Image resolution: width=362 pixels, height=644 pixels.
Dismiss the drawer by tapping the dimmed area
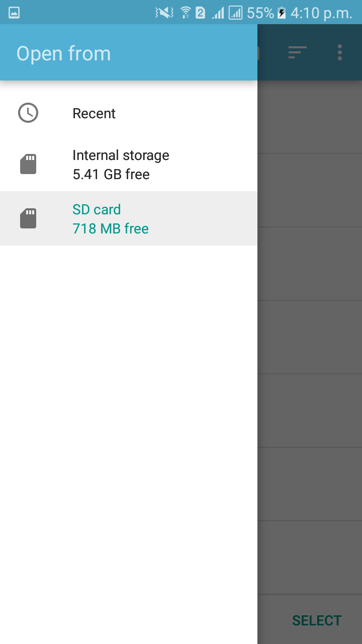pos(309,352)
